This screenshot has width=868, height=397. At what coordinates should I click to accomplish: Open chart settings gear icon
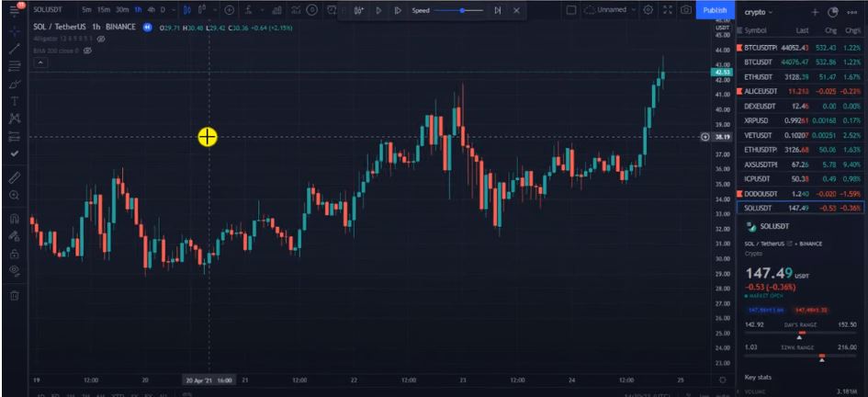click(x=648, y=10)
